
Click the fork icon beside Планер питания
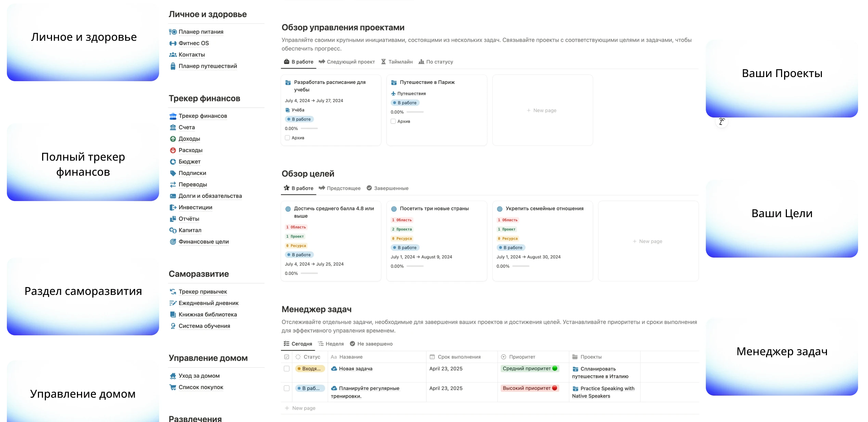[173, 32]
